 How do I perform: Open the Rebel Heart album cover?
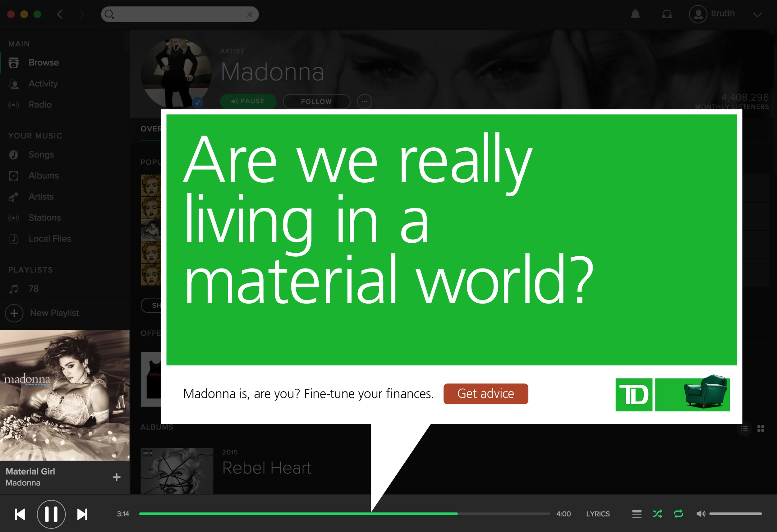coord(177,471)
